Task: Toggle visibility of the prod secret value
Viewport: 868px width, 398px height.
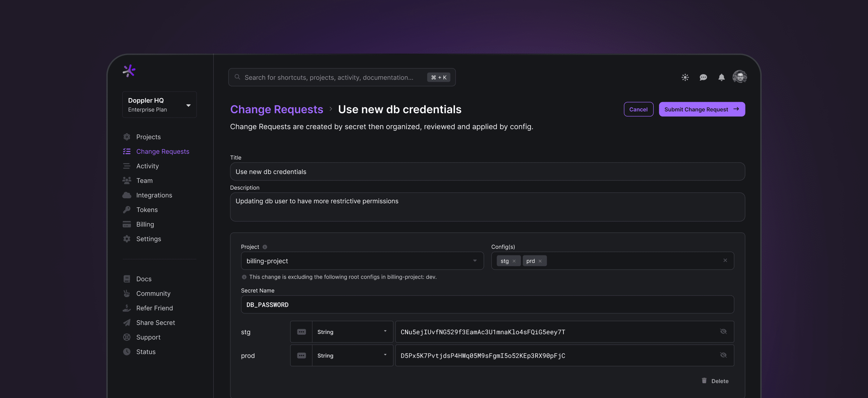Action: pos(723,355)
